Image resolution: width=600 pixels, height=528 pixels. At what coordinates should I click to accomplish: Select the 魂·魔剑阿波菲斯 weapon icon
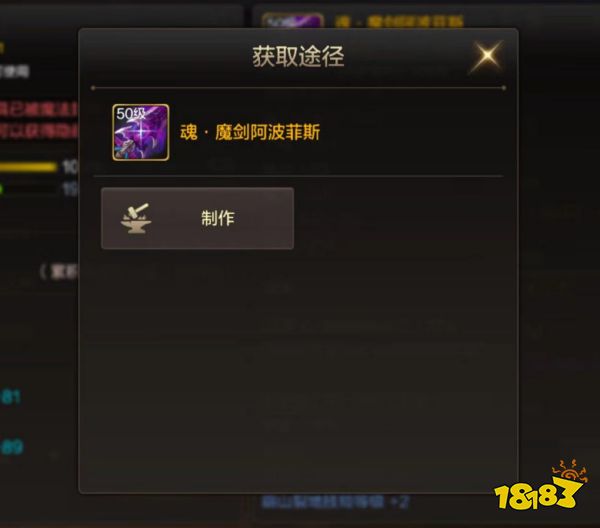coord(140,132)
